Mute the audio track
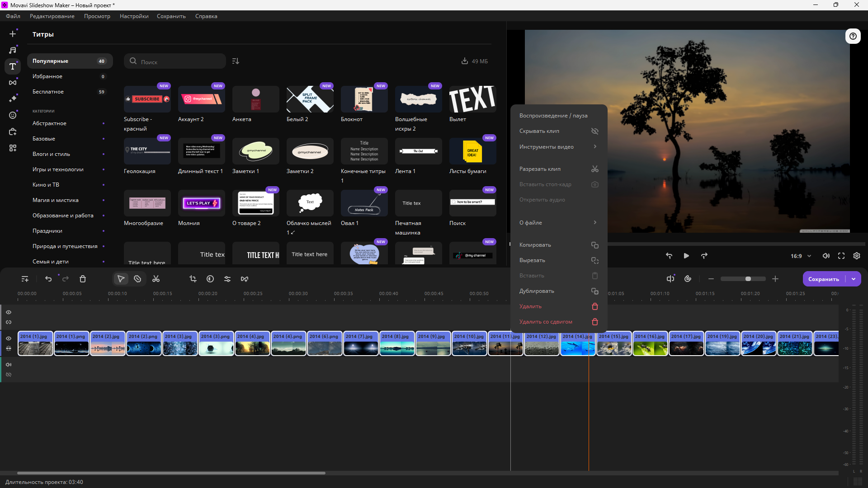The image size is (868, 488). click(x=9, y=365)
